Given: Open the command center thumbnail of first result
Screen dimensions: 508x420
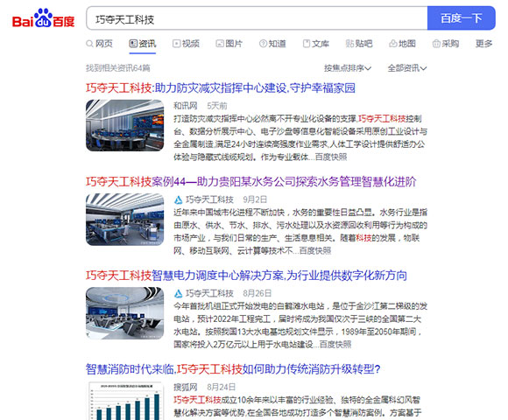Looking at the screenshot, I should pos(124,125).
